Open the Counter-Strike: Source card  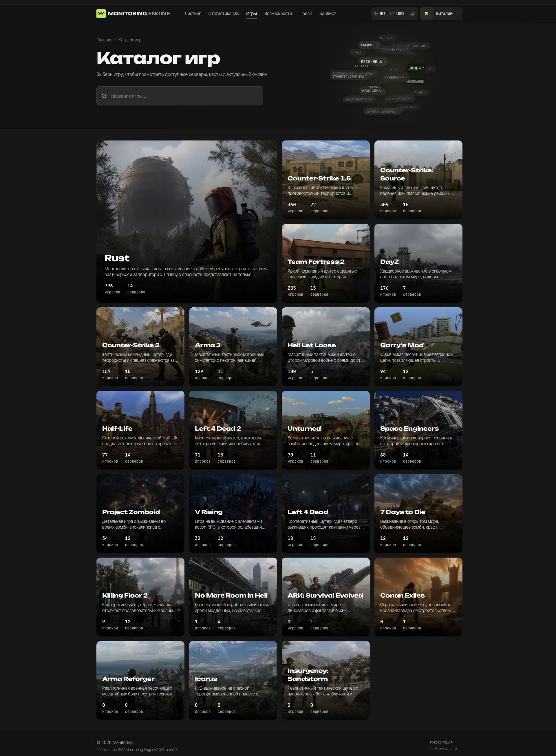point(418,180)
